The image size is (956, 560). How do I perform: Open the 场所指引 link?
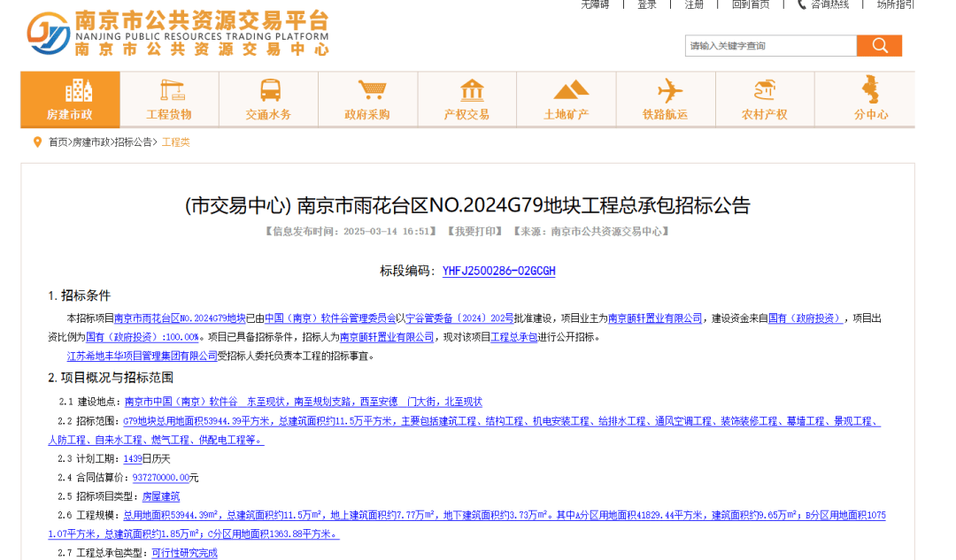coord(896,4)
